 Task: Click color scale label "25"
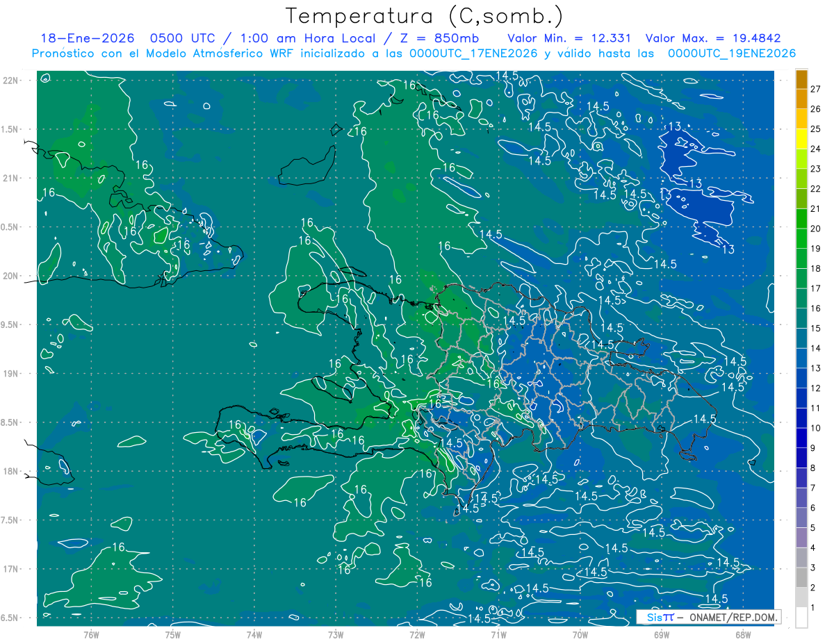pyautogui.click(x=816, y=129)
